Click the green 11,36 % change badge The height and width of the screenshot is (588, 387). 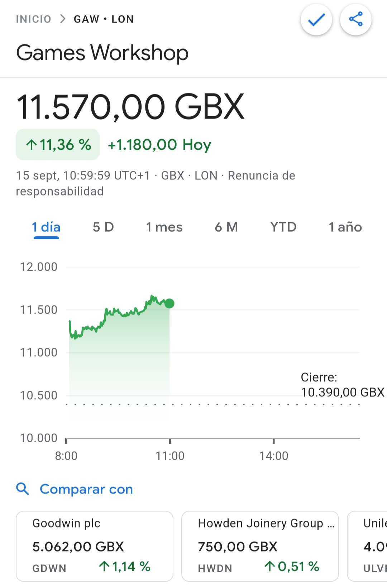(x=58, y=145)
